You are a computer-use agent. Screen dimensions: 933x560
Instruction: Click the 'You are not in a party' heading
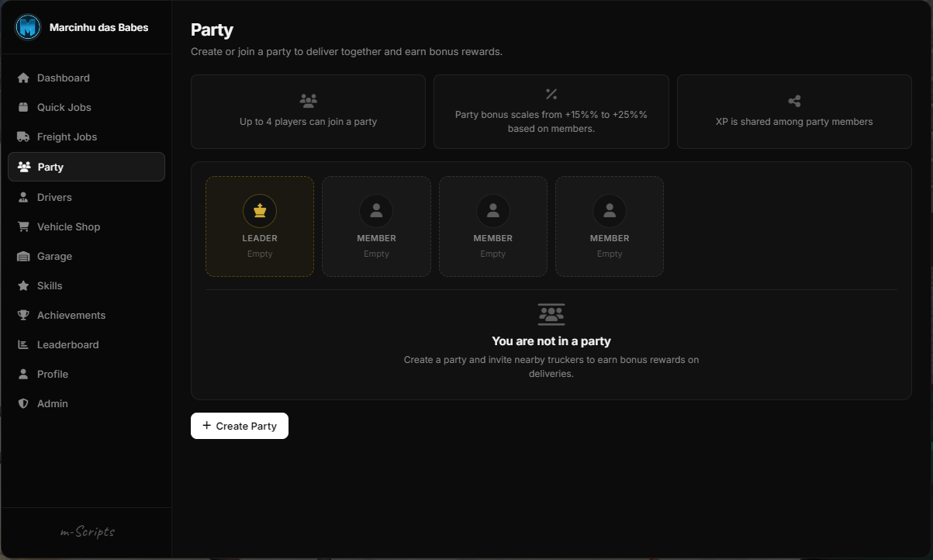(551, 341)
